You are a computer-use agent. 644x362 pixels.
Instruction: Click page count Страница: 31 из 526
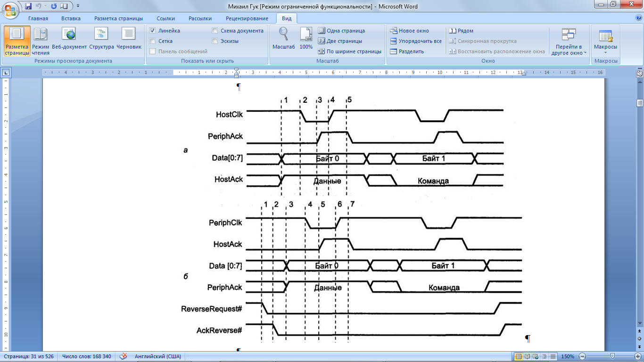(x=29, y=356)
